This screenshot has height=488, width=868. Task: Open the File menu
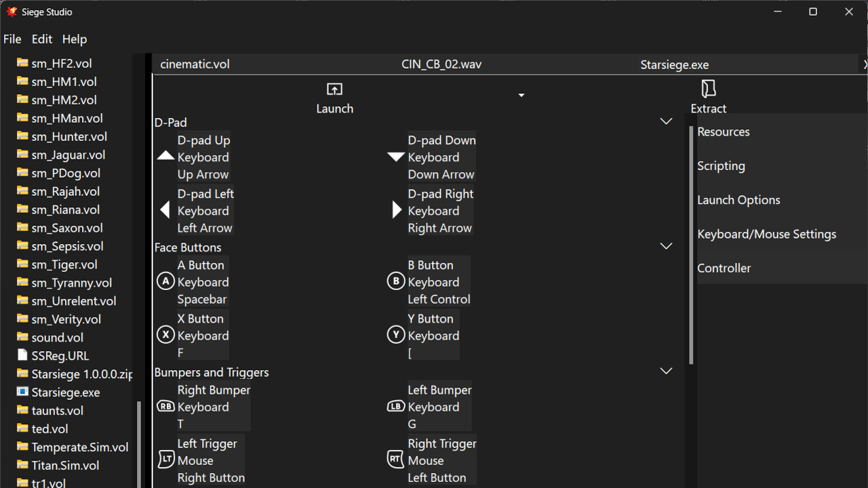(x=12, y=39)
